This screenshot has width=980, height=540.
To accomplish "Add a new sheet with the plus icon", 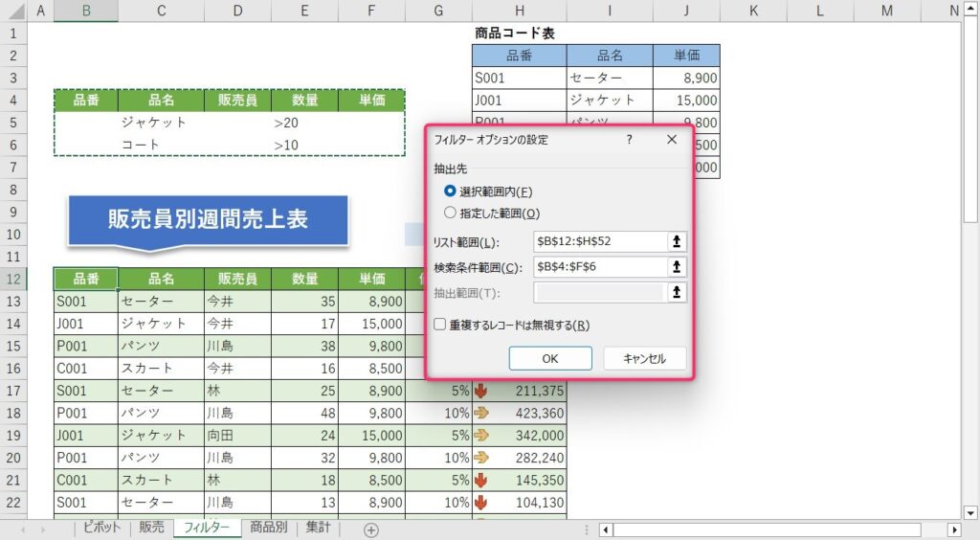I will tap(371, 529).
